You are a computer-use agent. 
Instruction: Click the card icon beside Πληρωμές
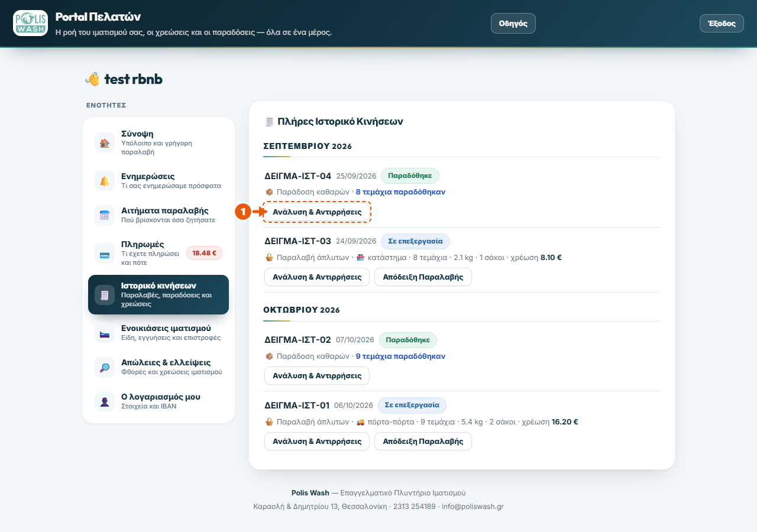105,253
